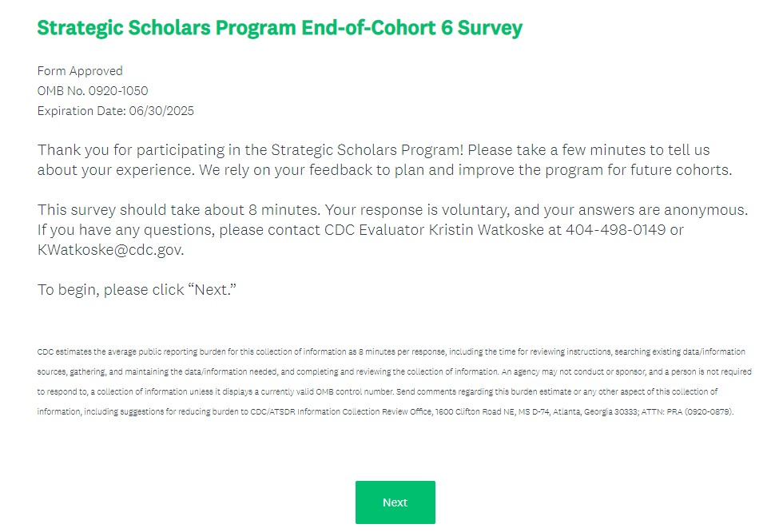779x532 pixels.
Task: Click "CDC estimates" at the fine print start
Action: point(63,351)
